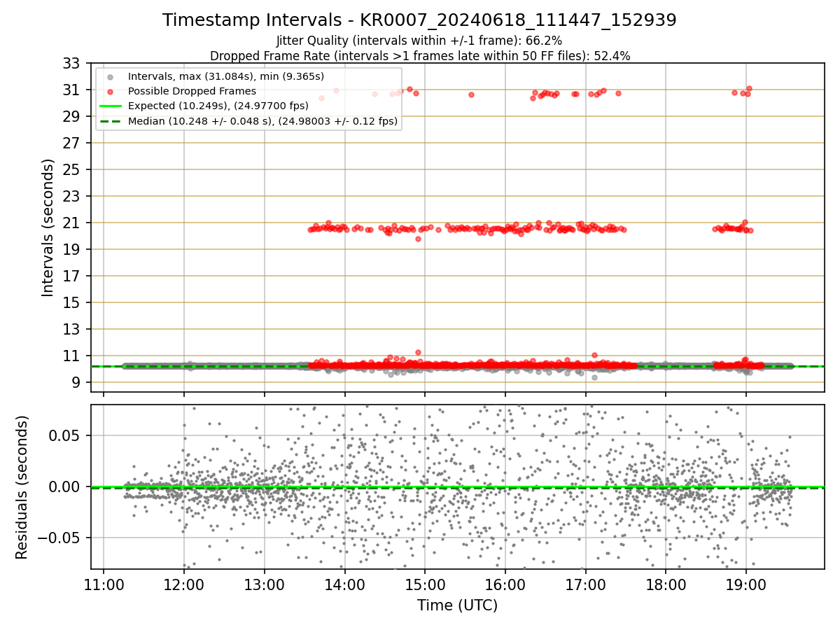Click the 11 tick on intervals axis

[x=73, y=356]
